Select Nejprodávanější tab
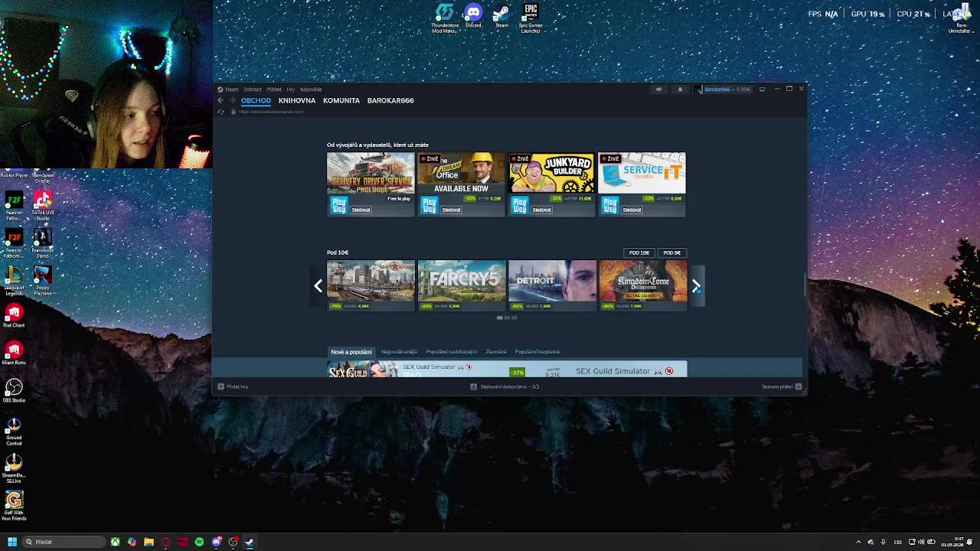The height and width of the screenshot is (551, 980). (399, 352)
